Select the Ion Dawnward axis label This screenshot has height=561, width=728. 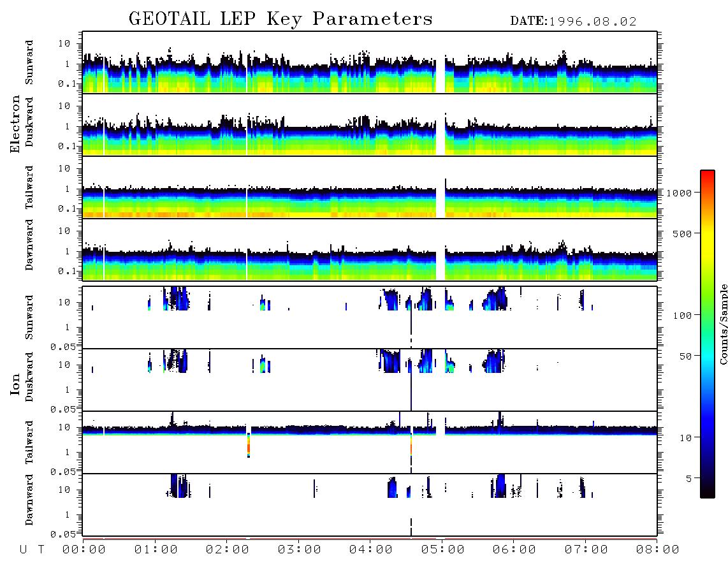[x=29, y=500]
